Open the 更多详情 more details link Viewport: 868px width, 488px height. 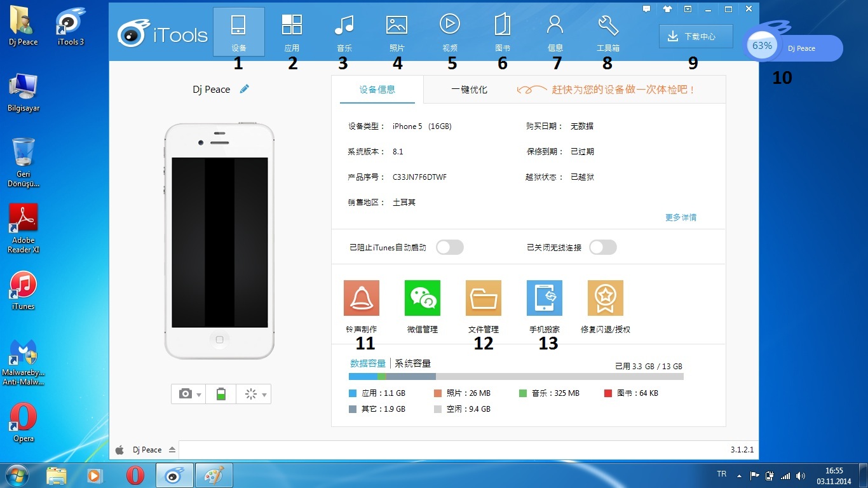coord(681,217)
